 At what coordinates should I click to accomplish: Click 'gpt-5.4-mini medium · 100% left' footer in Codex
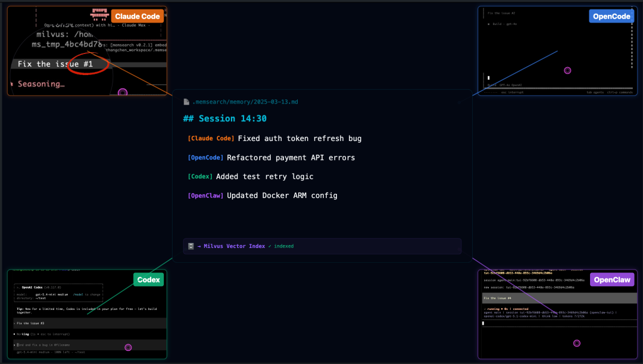point(51,352)
